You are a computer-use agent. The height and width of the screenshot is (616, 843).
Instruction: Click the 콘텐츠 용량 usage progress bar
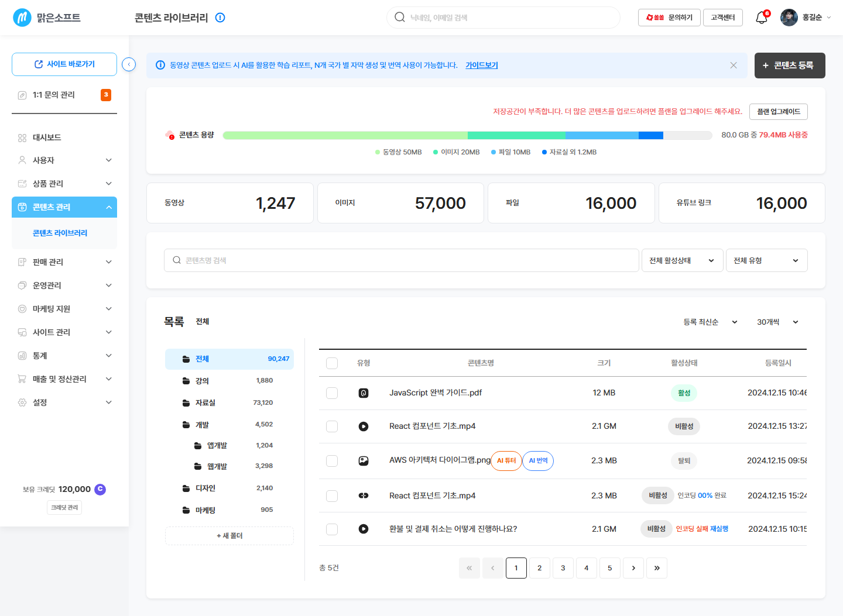(468, 135)
